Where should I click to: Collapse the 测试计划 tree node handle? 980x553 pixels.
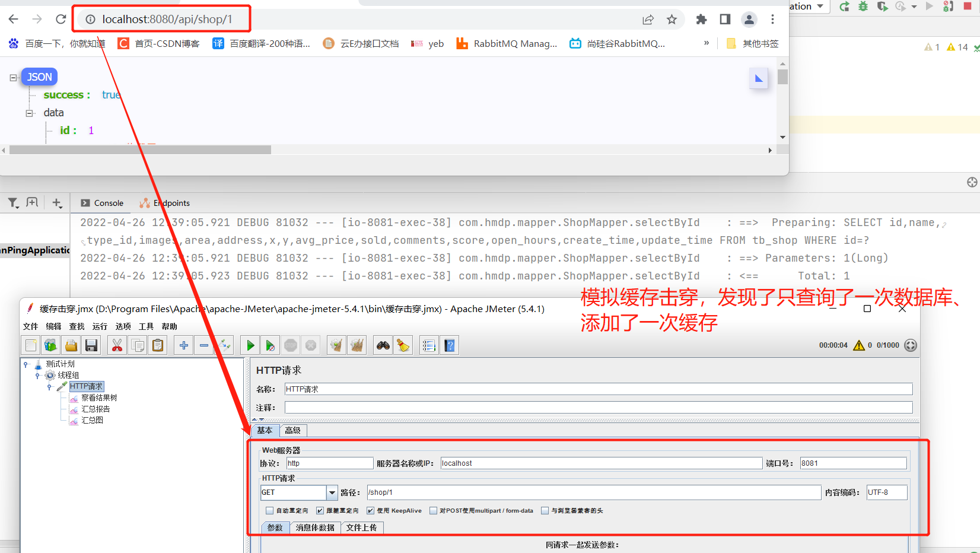26,364
